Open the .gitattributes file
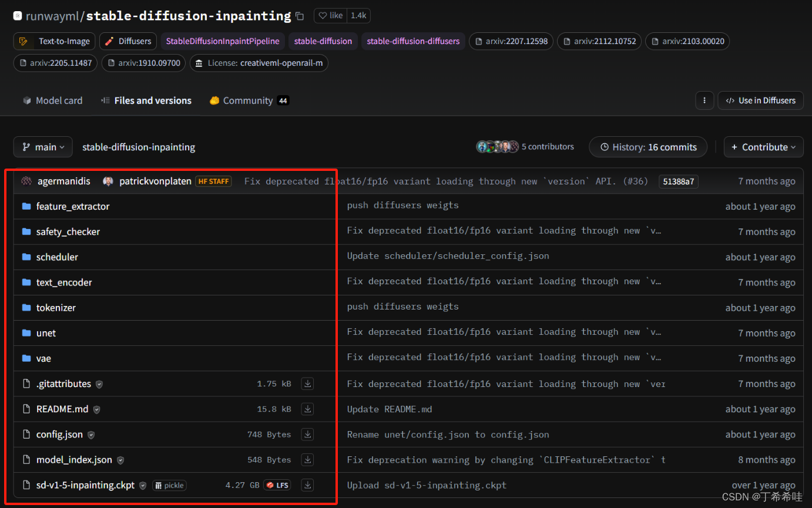 tap(63, 383)
